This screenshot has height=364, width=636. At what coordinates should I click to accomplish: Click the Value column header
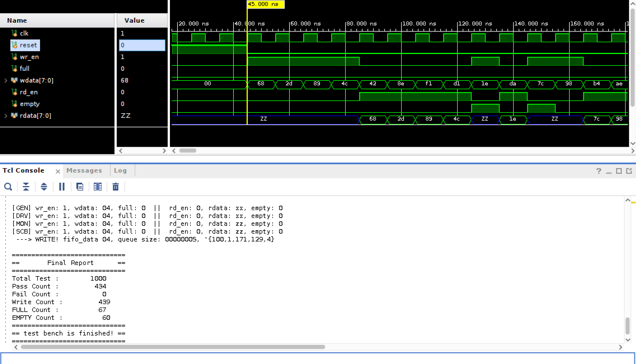click(134, 20)
